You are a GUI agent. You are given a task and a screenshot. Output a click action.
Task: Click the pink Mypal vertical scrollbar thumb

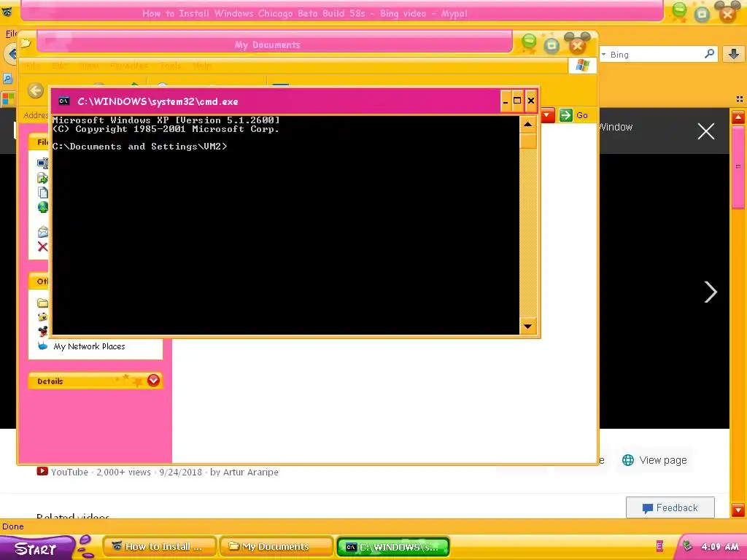(x=738, y=167)
